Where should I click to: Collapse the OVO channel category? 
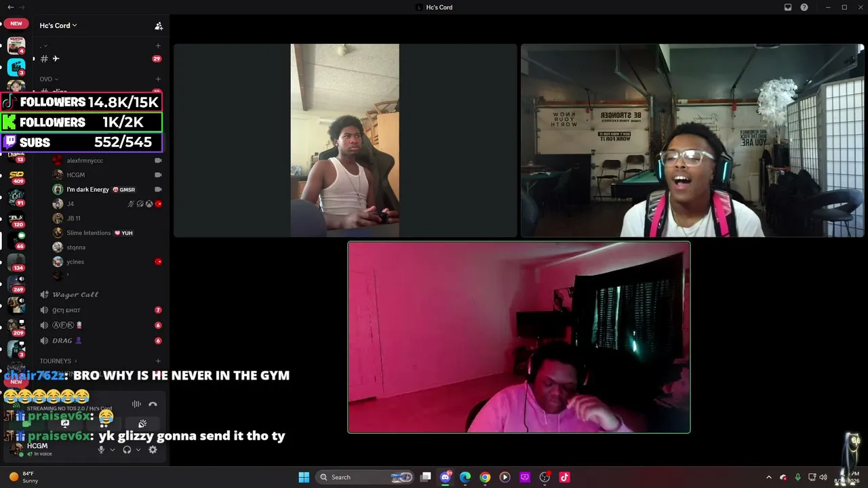47,79
